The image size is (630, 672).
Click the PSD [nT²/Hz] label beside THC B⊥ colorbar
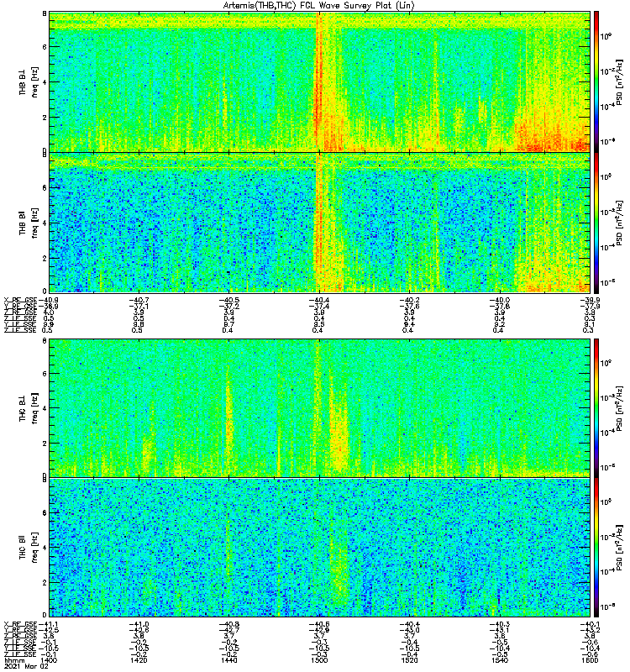619,408
